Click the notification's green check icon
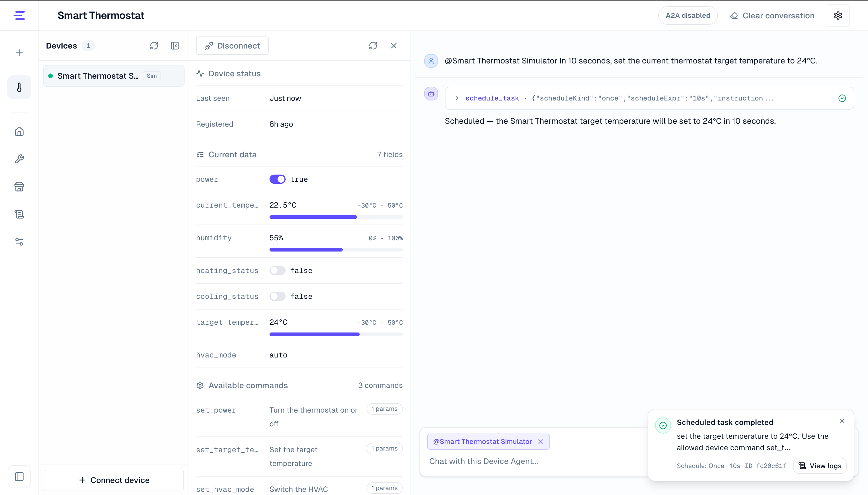This screenshot has width=868, height=495. tap(663, 425)
